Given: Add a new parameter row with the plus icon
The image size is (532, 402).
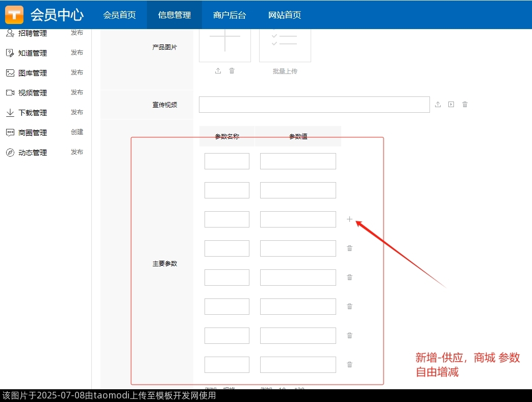Looking at the screenshot, I should pyautogui.click(x=349, y=219).
